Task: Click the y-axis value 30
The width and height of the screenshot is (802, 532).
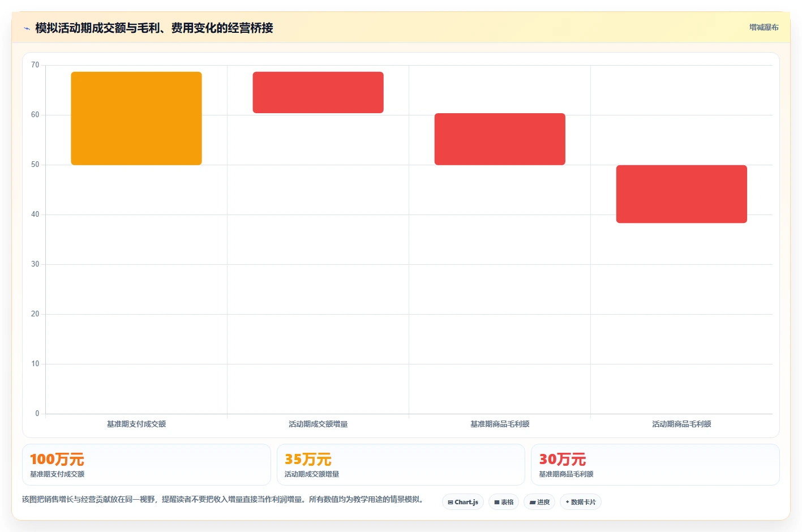Action: point(35,264)
